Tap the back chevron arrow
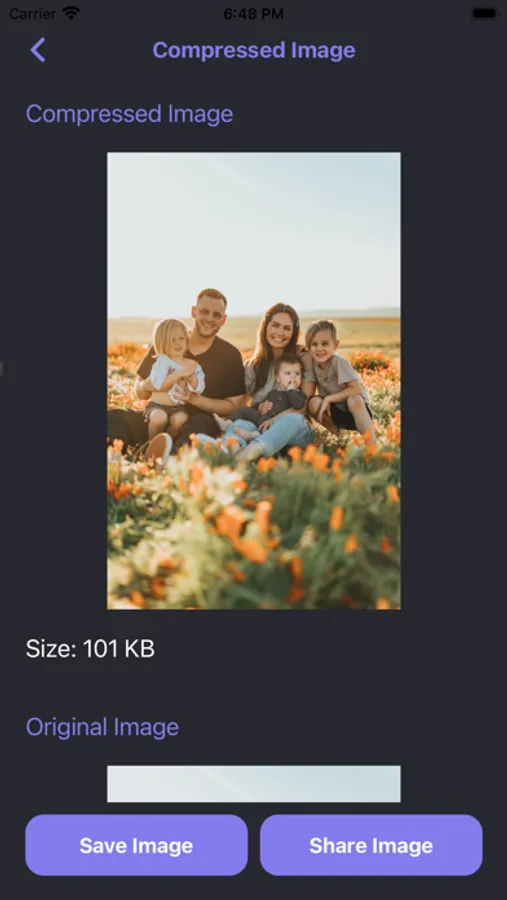This screenshot has width=507, height=900. pyautogui.click(x=38, y=50)
